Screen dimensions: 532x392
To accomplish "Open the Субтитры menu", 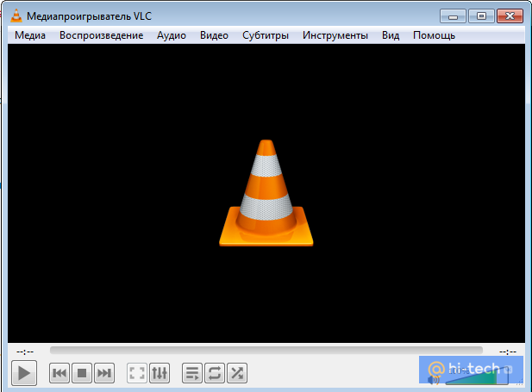I will (266, 35).
